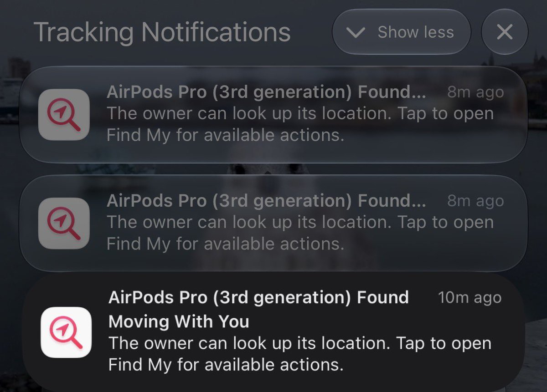Open the topmost AirPods Pro Found notification title
The height and width of the screenshot is (392, 547).
266,92
